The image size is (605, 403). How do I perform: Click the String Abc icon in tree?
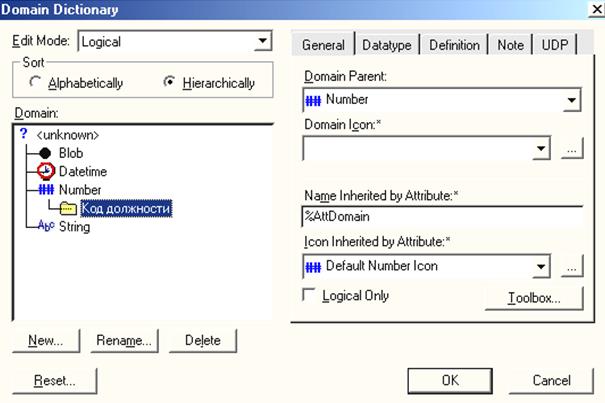(46, 225)
